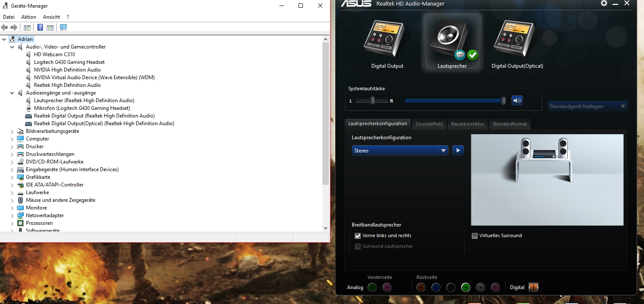Screen dimensions: 644x304
Task: Click the Adrian computer root icon
Action: pyautogui.click(x=12, y=39)
